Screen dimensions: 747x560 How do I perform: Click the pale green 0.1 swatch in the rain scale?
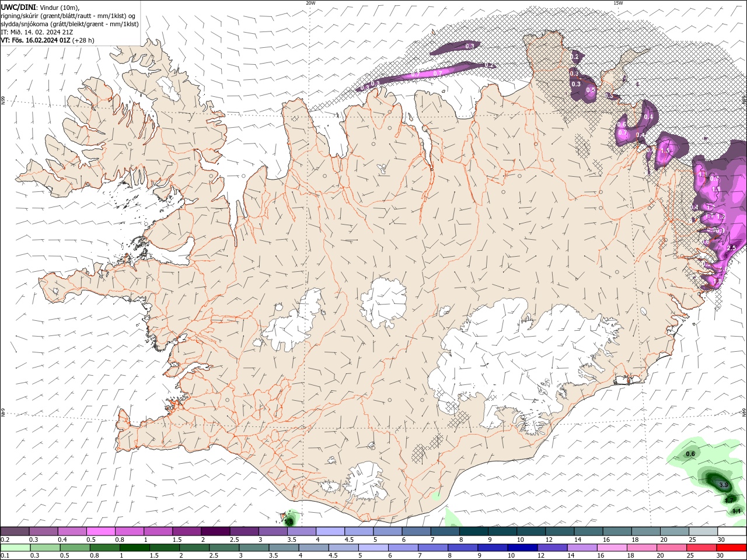pyautogui.click(x=15, y=548)
